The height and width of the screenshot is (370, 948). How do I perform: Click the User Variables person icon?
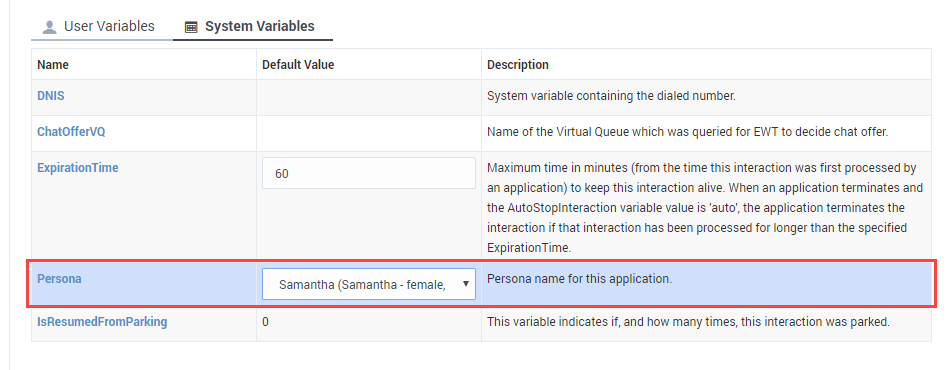(x=50, y=27)
